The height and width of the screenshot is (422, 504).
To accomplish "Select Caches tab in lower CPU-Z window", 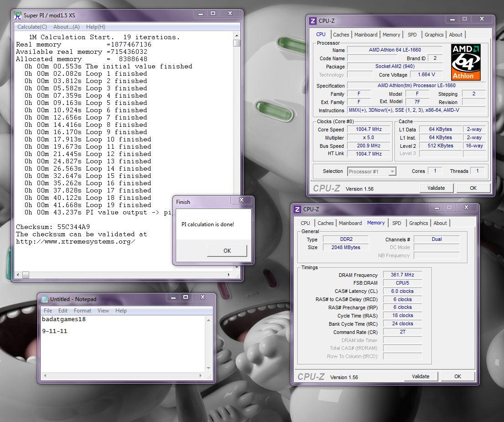I will point(326,223).
